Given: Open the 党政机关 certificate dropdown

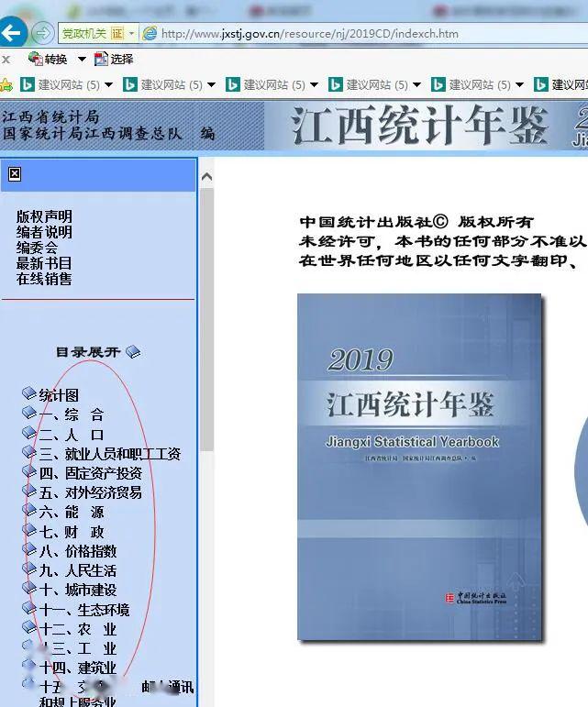Looking at the screenshot, I should [131, 33].
